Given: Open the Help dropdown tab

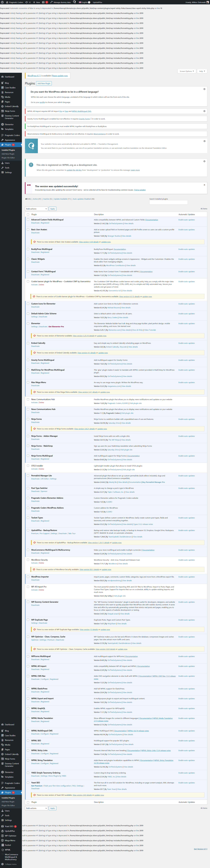Looking at the screenshot, I should 202,71.
